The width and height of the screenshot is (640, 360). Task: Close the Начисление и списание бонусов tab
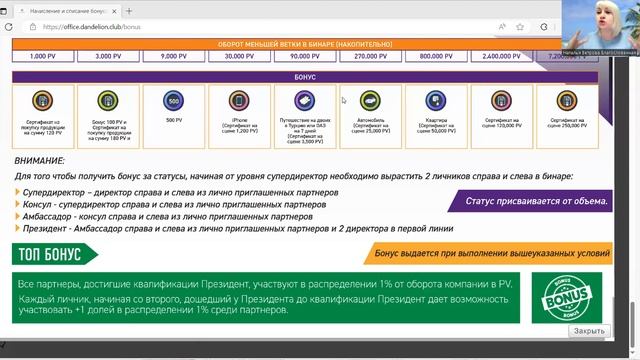(114, 11)
